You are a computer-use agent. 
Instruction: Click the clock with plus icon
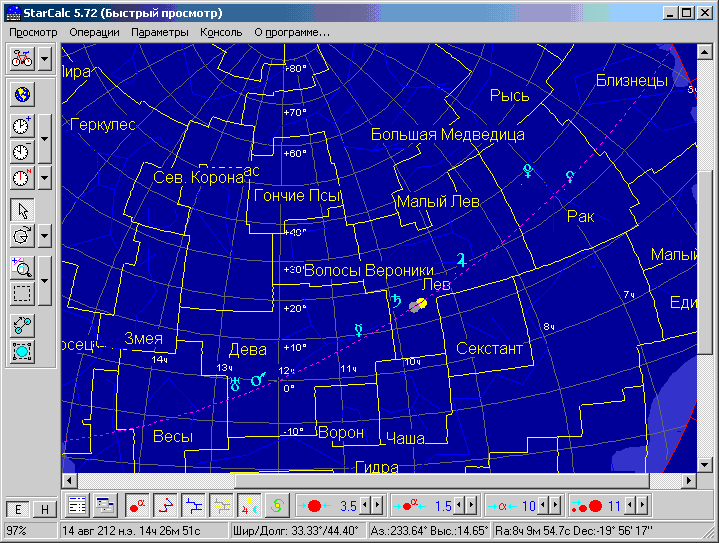coord(21,125)
